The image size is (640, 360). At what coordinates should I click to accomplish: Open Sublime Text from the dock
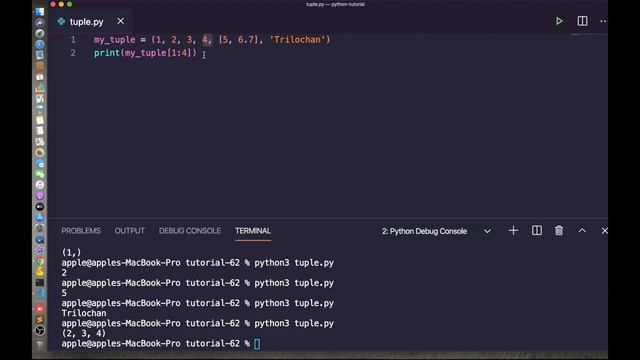coord(40,320)
